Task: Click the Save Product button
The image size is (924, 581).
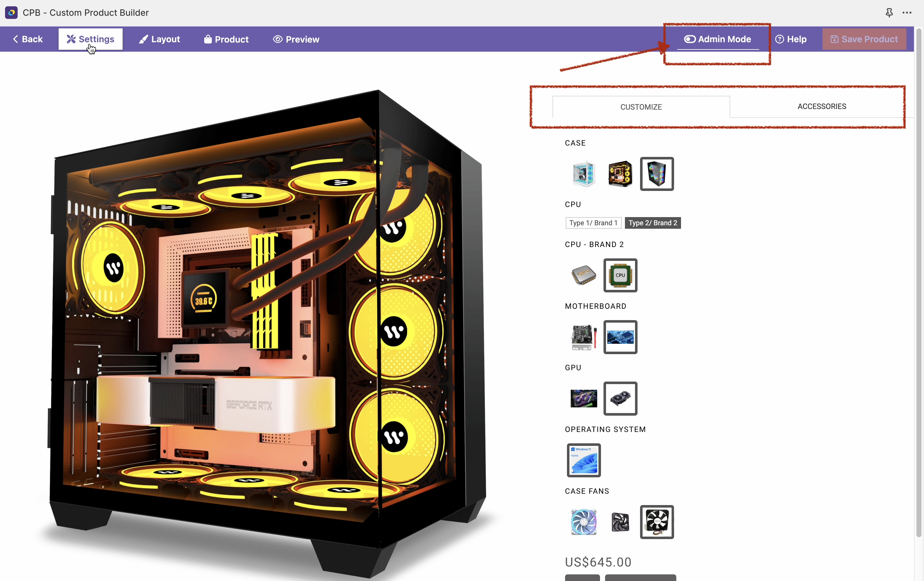Action: (864, 39)
